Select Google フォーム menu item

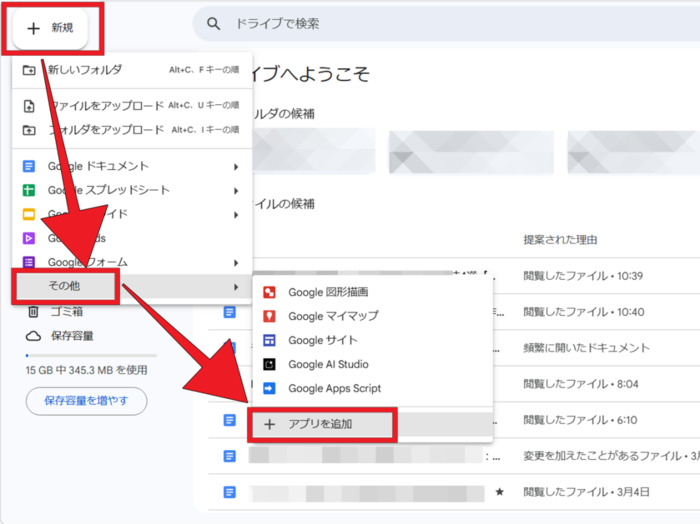coord(132,262)
